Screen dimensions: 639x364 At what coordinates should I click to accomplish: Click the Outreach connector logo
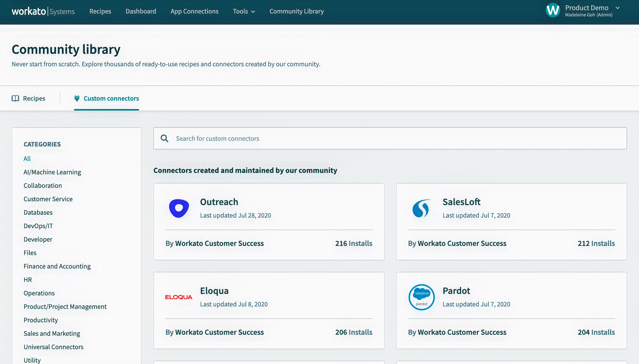click(179, 208)
